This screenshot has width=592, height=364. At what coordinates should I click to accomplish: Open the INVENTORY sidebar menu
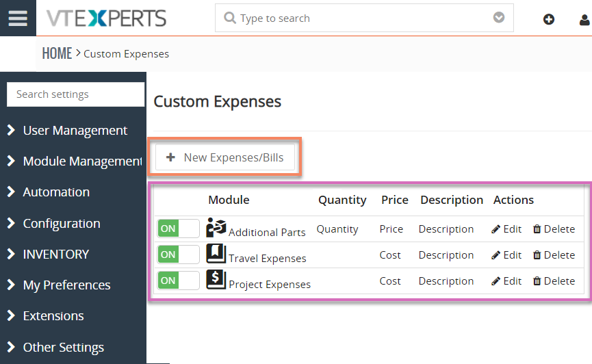coord(49,254)
